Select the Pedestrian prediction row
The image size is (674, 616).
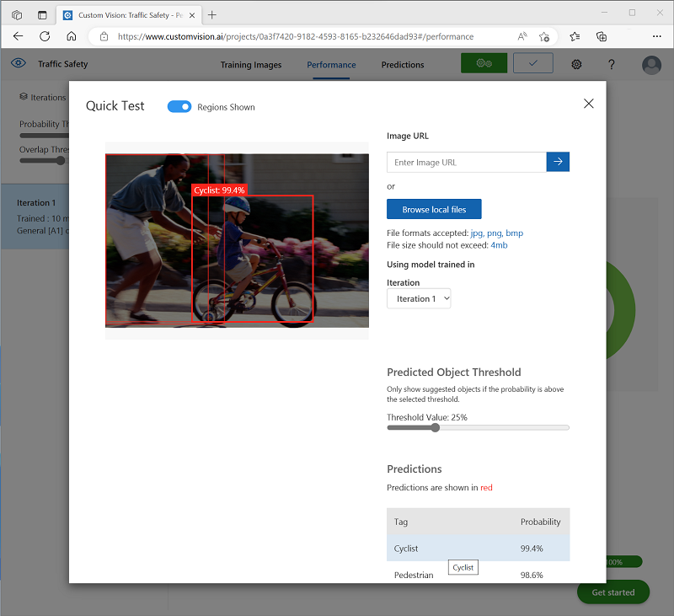coord(478,575)
